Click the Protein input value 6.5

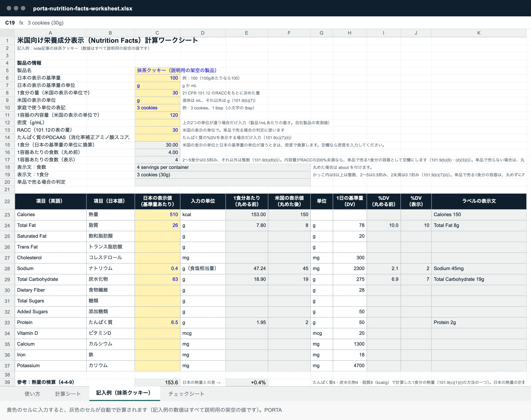coord(157,322)
